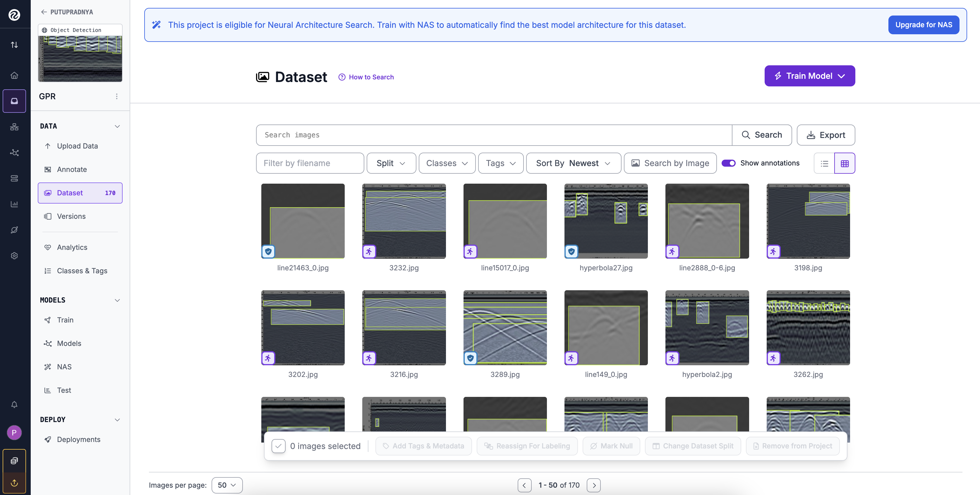This screenshot has height=495, width=980.
Task: Open the Classes filter dropdown
Action: click(x=447, y=163)
